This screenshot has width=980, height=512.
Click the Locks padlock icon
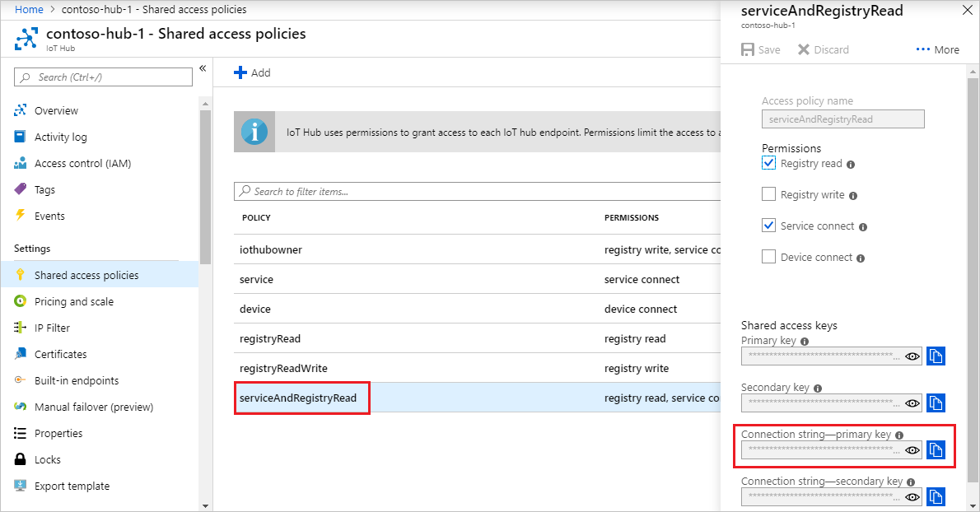click(20, 459)
